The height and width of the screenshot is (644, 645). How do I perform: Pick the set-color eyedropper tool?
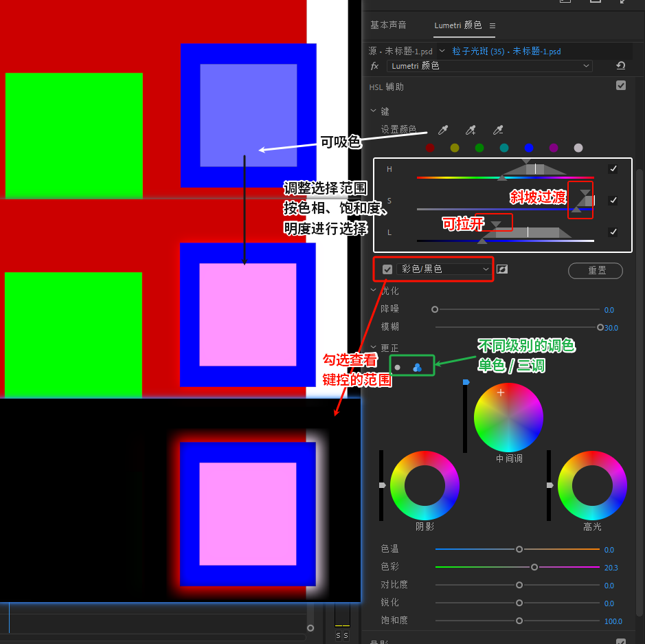[443, 130]
